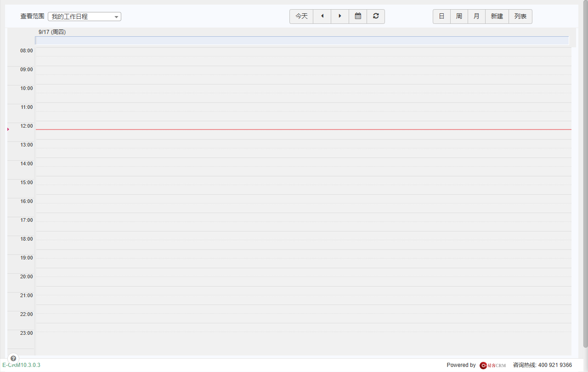Click the 18:00 time label
The image size is (588, 372).
[27, 239]
